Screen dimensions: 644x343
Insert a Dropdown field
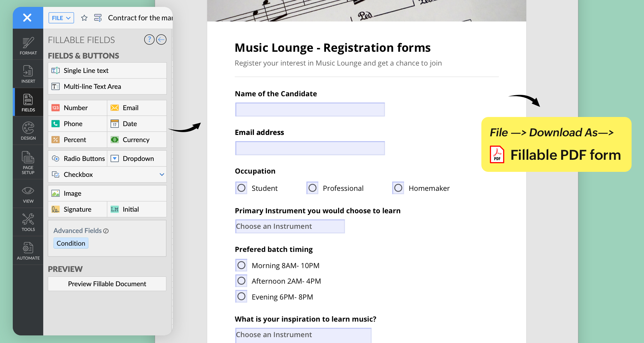tap(137, 158)
